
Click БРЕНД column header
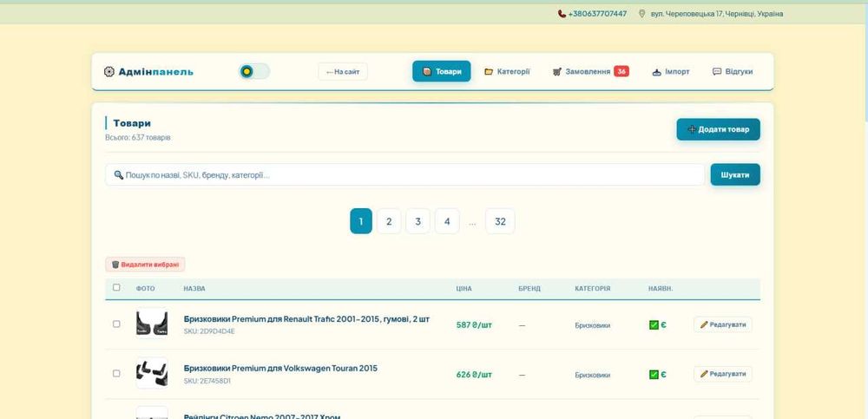tap(529, 289)
